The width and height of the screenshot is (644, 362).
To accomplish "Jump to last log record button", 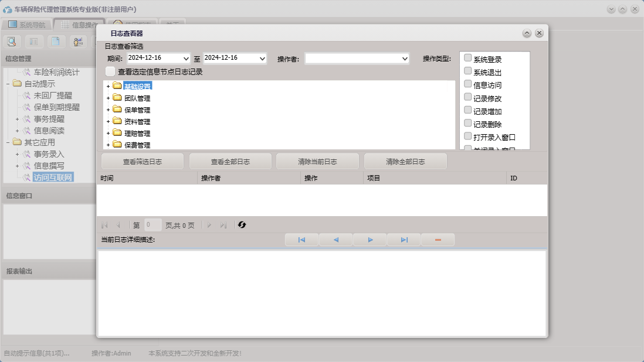I will (x=404, y=240).
